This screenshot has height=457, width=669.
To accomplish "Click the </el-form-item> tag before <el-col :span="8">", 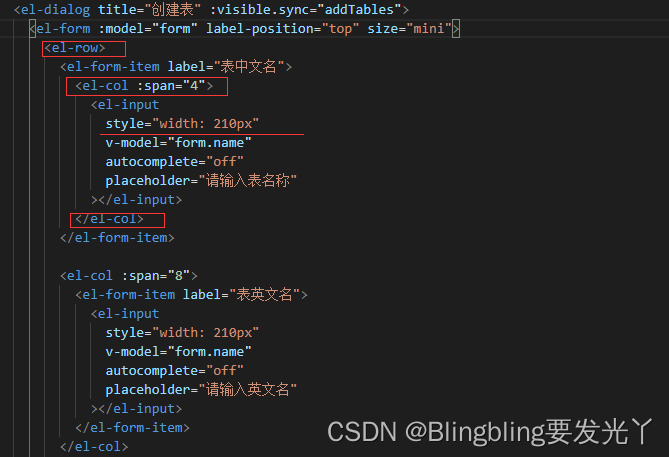I will 117,238.
